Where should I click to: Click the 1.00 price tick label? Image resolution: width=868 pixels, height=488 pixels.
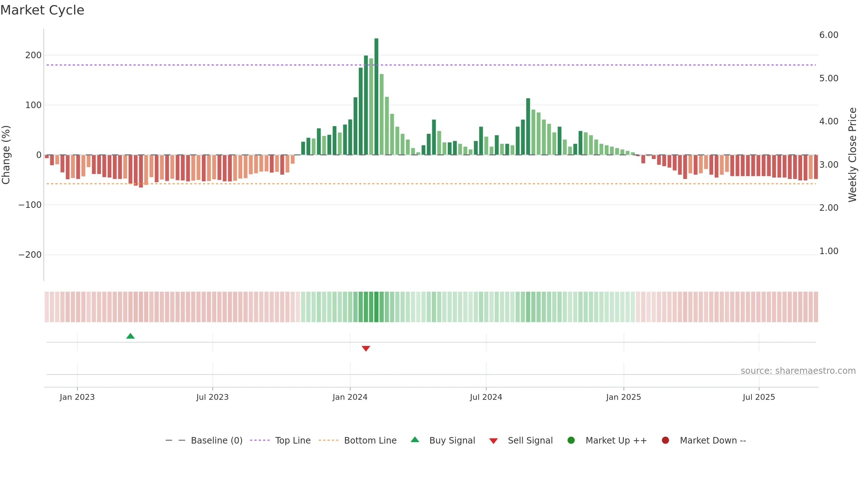pos(829,251)
